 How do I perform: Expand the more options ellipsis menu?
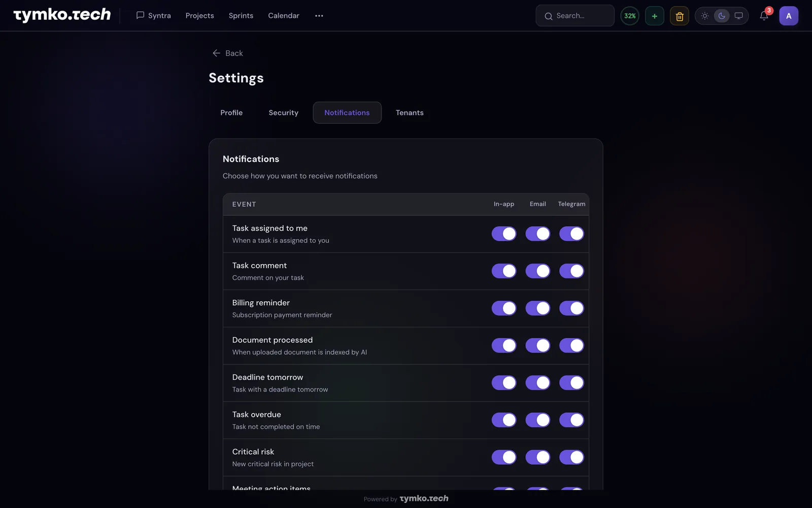[x=319, y=16]
